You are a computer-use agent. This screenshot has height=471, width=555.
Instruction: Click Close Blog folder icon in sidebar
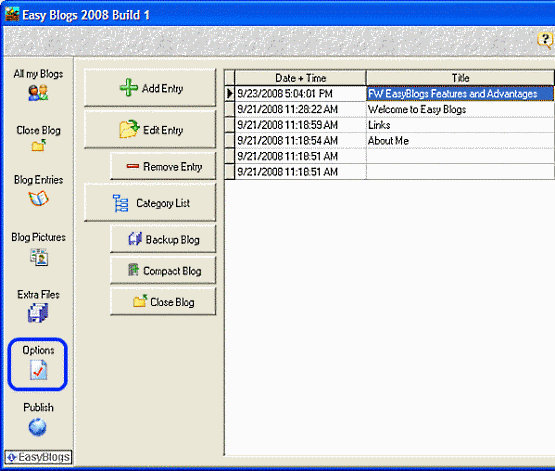click(x=38, y=145)
